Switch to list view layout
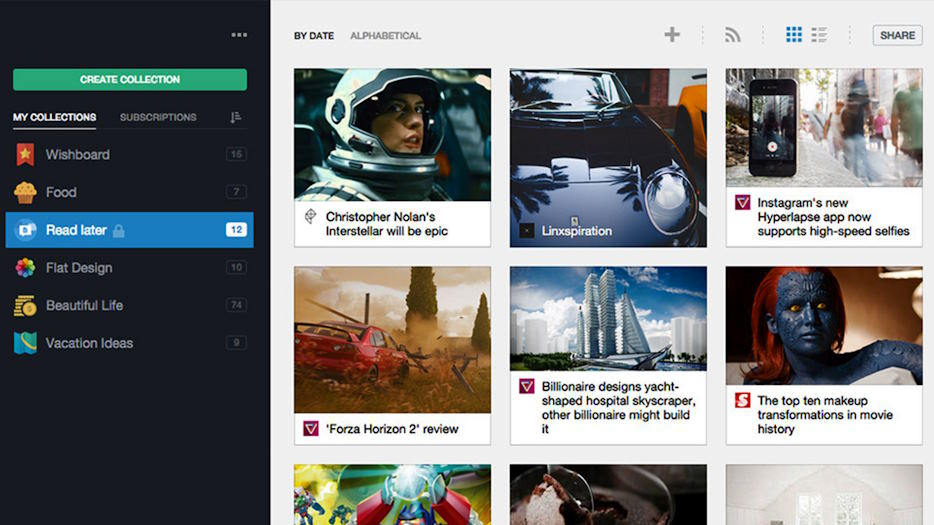The width and height of the screenshot is (934, 525). click(819, 35)
